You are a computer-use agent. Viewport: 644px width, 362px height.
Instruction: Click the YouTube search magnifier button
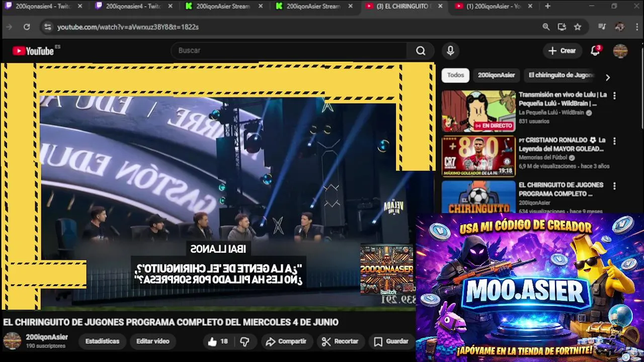point(421,50)
